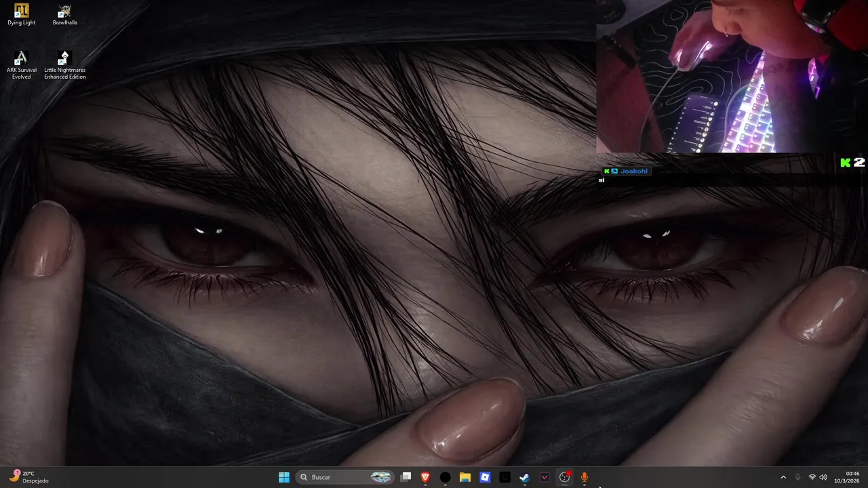Open Wi-Fi network settings in the tray
Screen dimensions: 868x488
812,477
